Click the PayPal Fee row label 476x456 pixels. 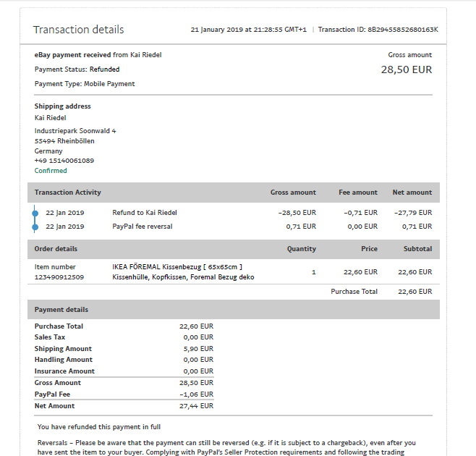click(53, 394)
